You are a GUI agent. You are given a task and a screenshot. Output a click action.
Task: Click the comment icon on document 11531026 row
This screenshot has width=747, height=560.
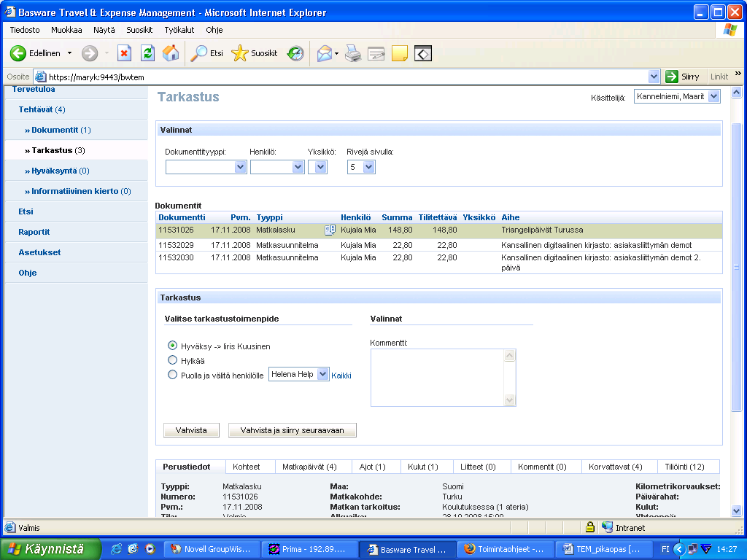point(330,230)
